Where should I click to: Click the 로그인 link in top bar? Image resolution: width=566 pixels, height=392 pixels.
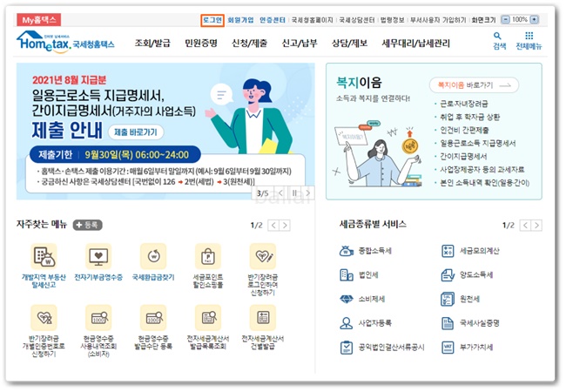pos(212,20)
